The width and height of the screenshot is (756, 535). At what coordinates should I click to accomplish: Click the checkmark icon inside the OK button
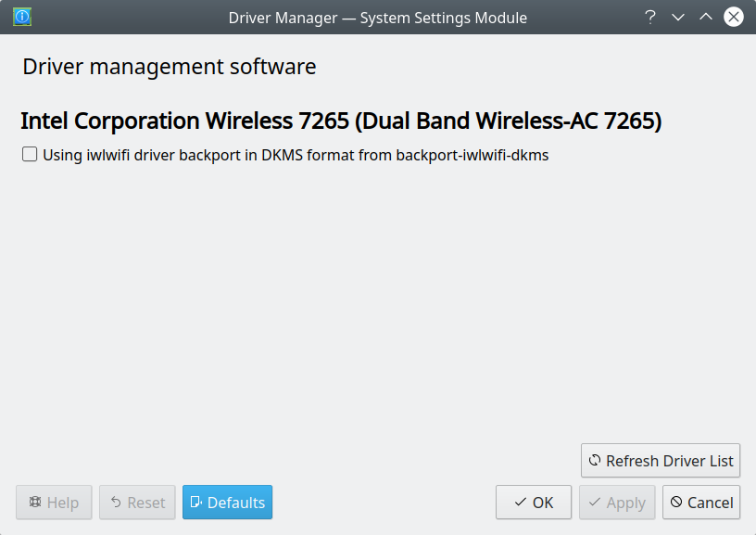point(519,502)
